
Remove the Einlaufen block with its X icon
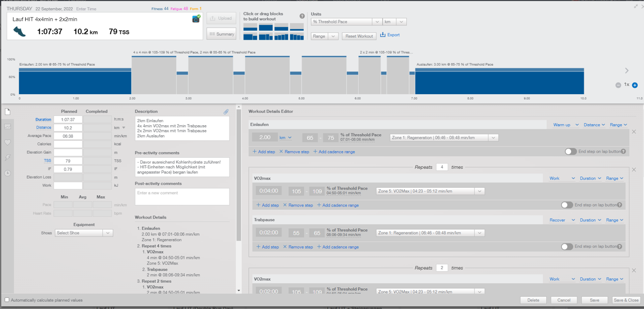coord(634,132)
